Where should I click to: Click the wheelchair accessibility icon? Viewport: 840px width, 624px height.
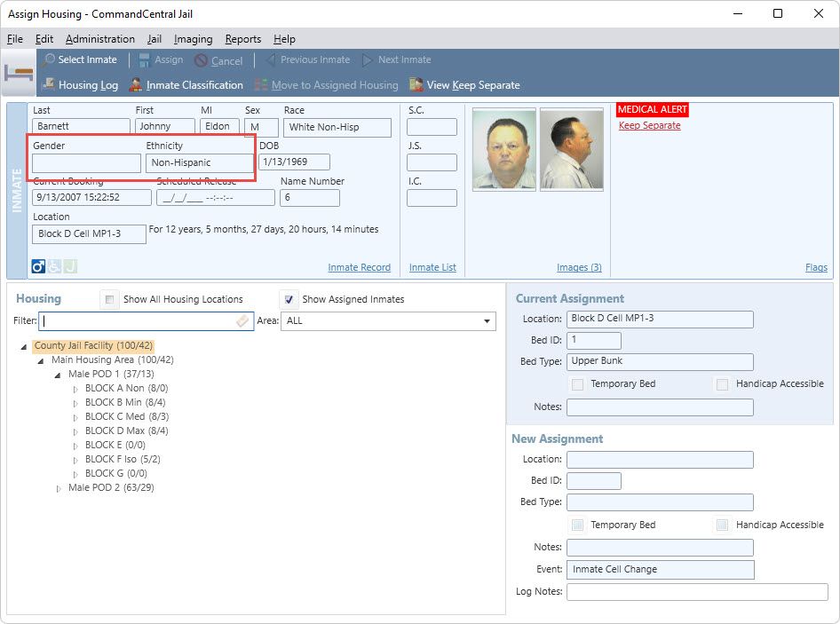(54, 266)
